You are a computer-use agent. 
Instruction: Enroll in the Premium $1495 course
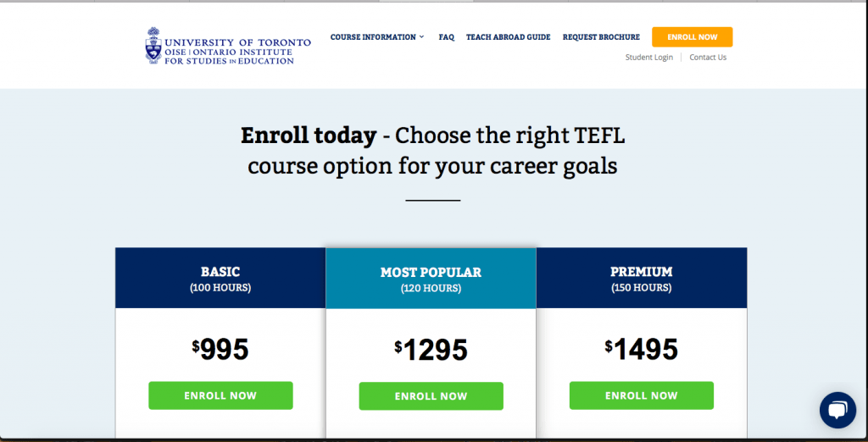pos(641,395)
